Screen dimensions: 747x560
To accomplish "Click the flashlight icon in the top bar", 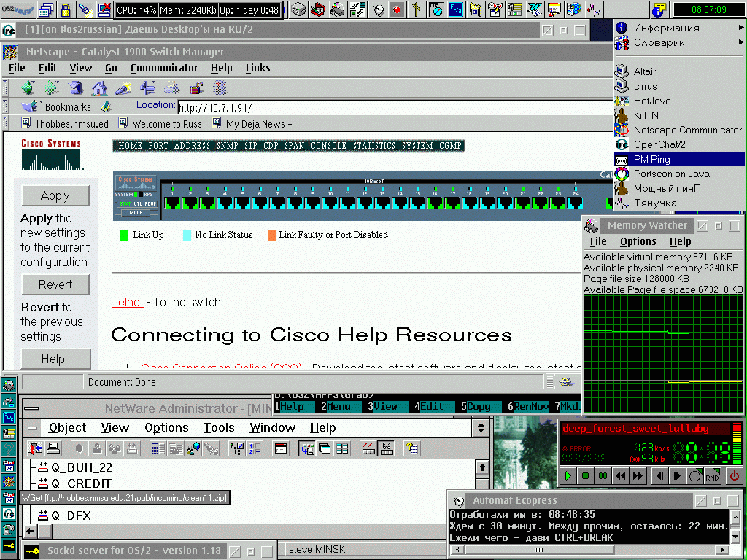I will (85, 9).
